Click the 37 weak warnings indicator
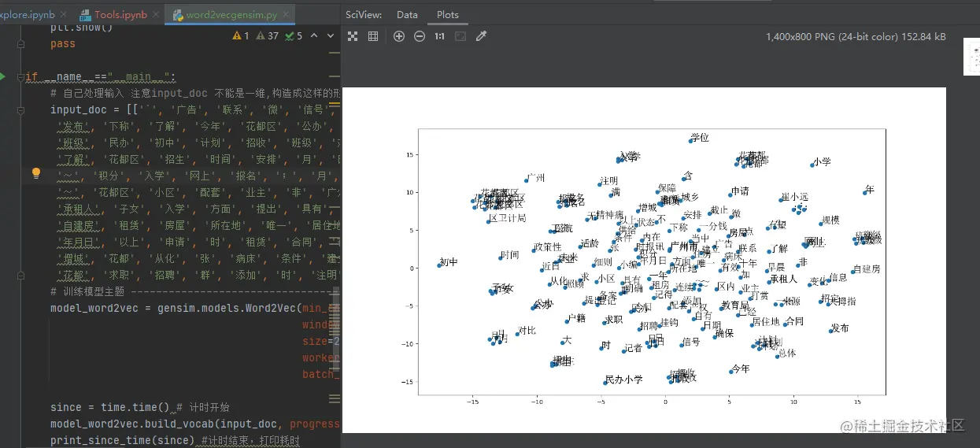This screenshot has width=980, height=448. [x=269, y=35]
